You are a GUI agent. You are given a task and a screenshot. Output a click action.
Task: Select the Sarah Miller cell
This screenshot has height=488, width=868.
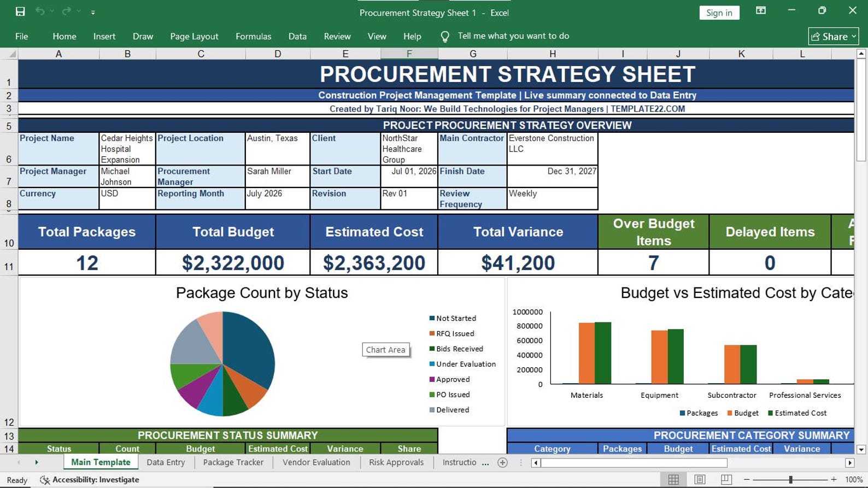click(x=278, y=177)
